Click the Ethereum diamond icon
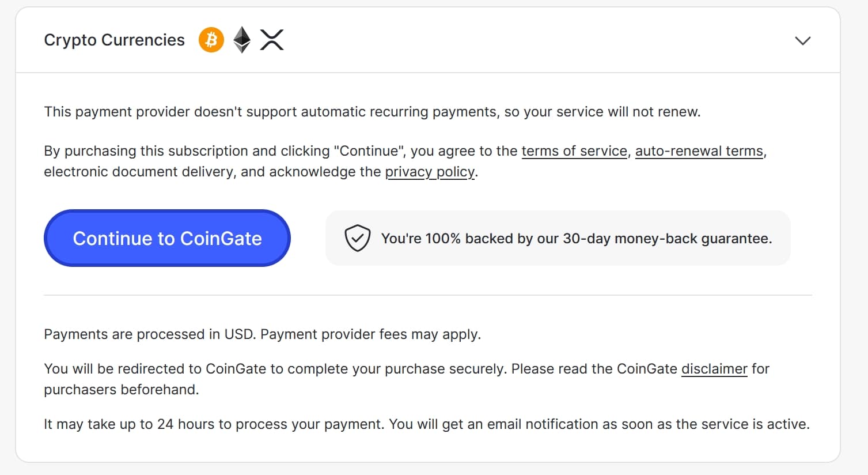Screen dimensions: 868x475 point(242,40)
